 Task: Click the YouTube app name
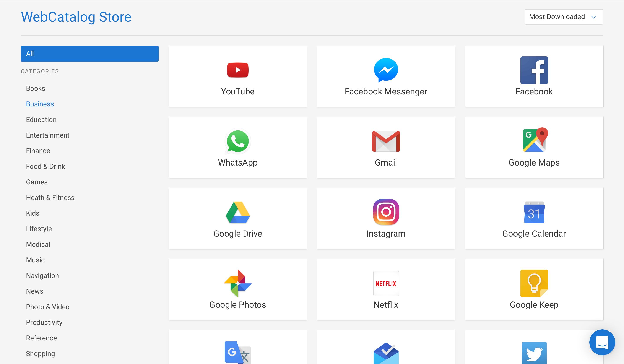(238, 92)
